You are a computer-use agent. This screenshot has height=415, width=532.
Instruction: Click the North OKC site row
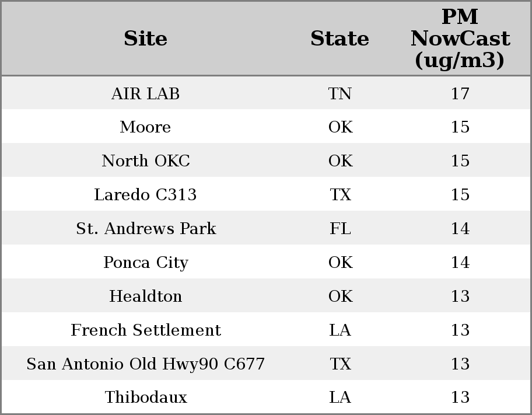click(x=145, y=161)
